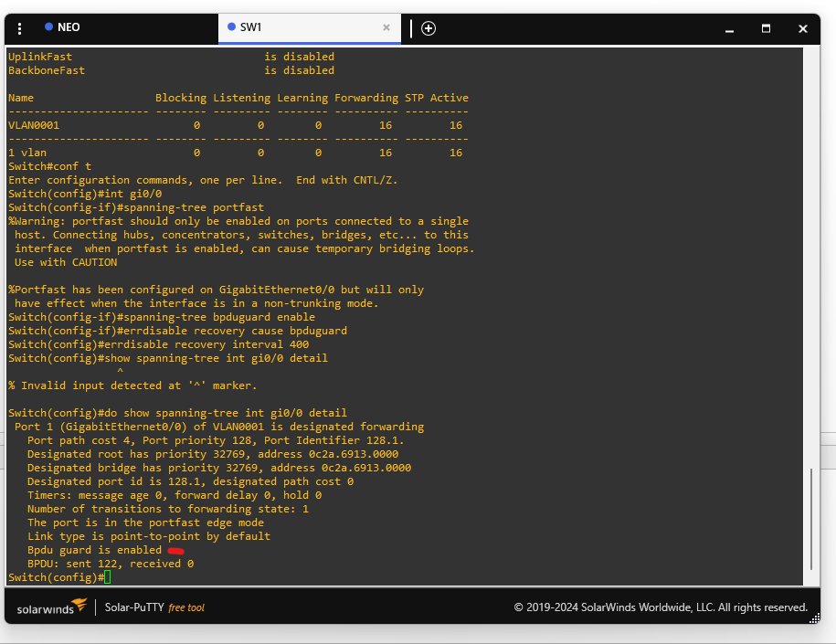Click 'BPDU: sent 122, received 0' line
Image resolution: width=836 pixels, height=644 pixels.
111,564
